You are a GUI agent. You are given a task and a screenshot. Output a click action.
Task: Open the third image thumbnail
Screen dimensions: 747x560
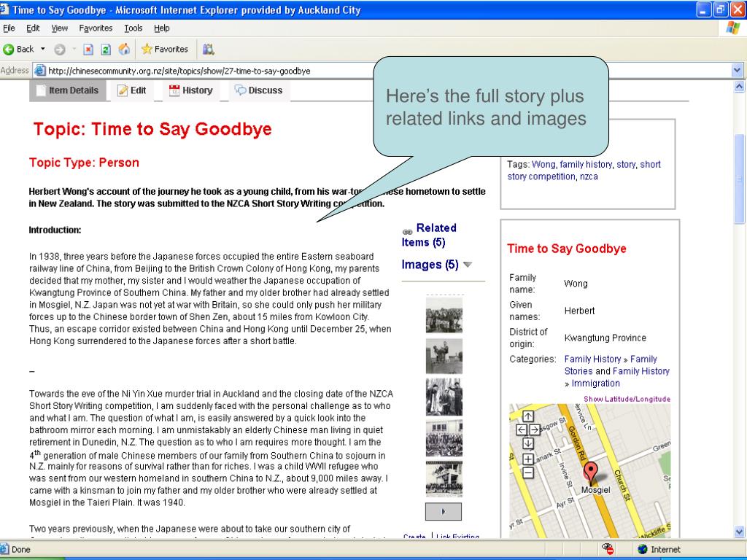(x=444, y=397)
